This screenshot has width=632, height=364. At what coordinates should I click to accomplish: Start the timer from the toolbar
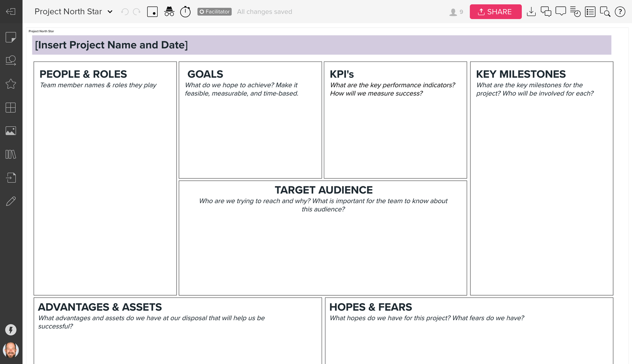pos(185,12)
